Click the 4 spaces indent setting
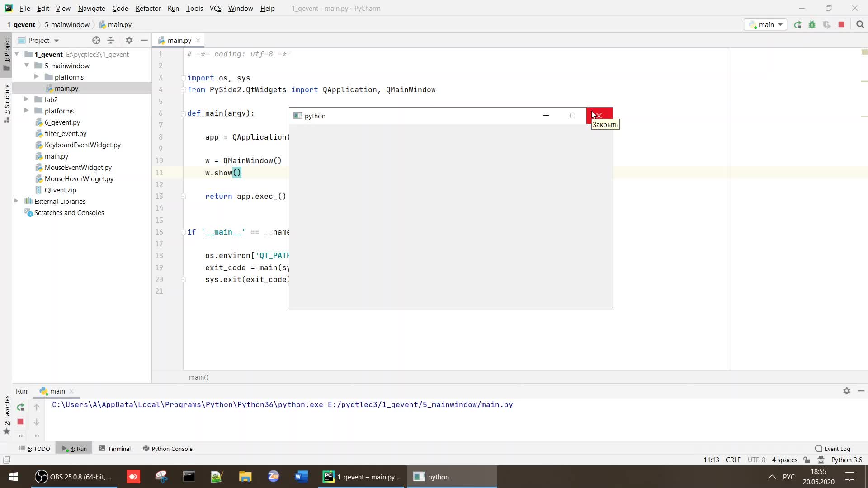This screenshot has width=868, height=488. pyautogui.click(x=784, y=460)
